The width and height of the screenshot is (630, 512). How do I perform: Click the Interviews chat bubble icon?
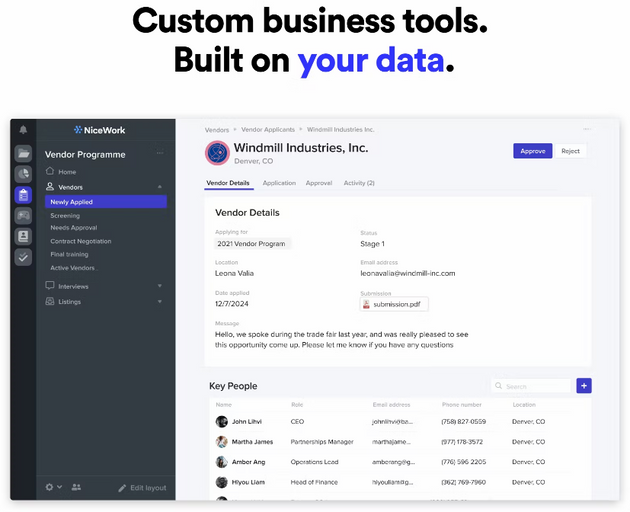pos(50,286)
